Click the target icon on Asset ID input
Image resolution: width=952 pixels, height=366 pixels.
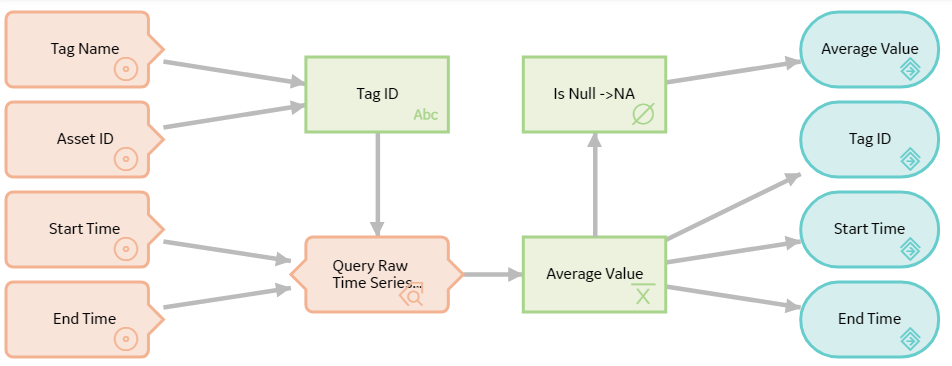(126, 159)
